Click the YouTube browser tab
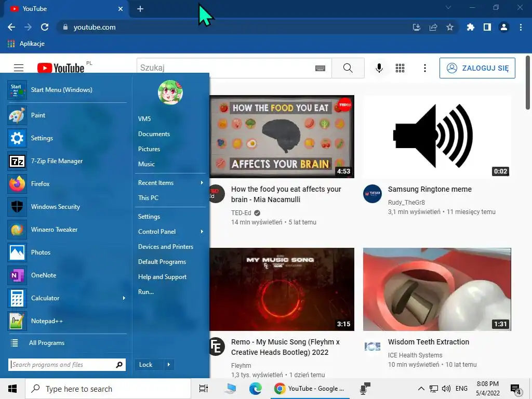Viewport: 532px width, 399px height. (x=66, y=9)
